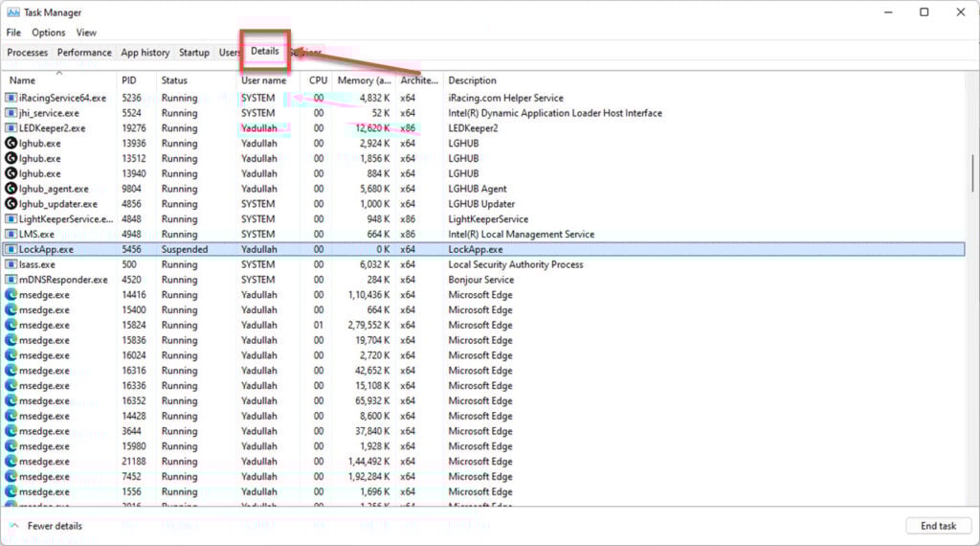This screenshot has width=980, height=546.
Task: Switch to the Processes tab
Action: [28, 53]
